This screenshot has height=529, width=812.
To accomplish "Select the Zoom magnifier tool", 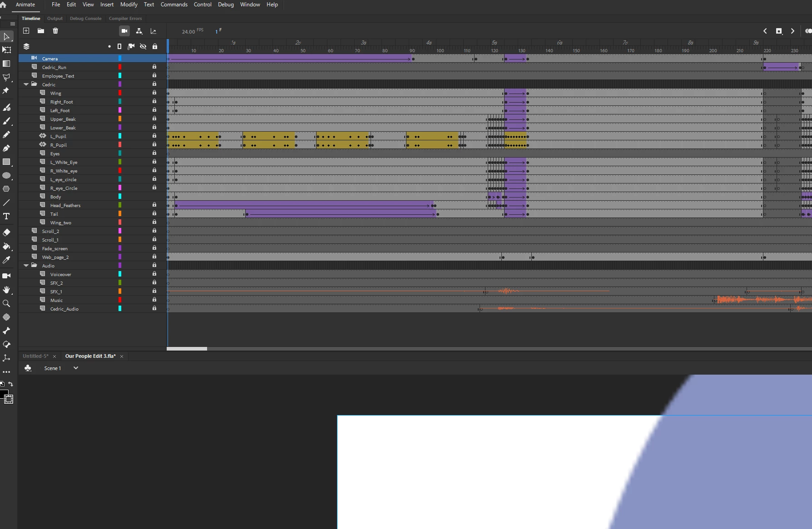I will point(6,303).
